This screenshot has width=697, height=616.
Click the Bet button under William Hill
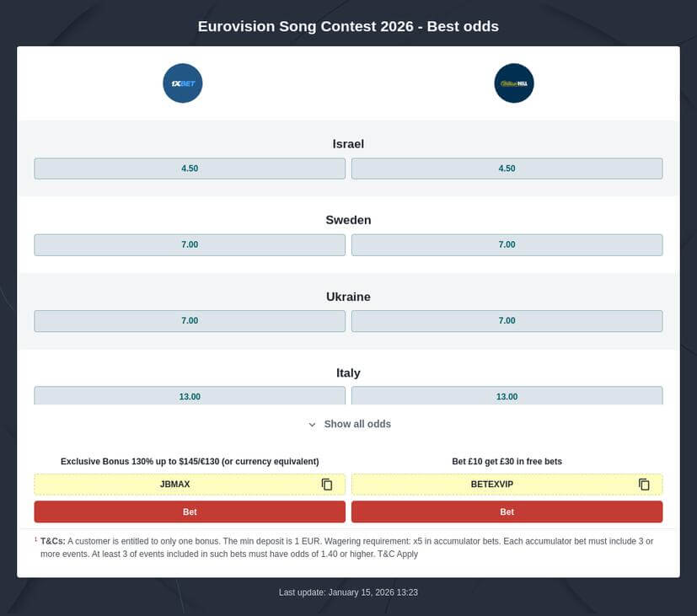pos(507,512)
